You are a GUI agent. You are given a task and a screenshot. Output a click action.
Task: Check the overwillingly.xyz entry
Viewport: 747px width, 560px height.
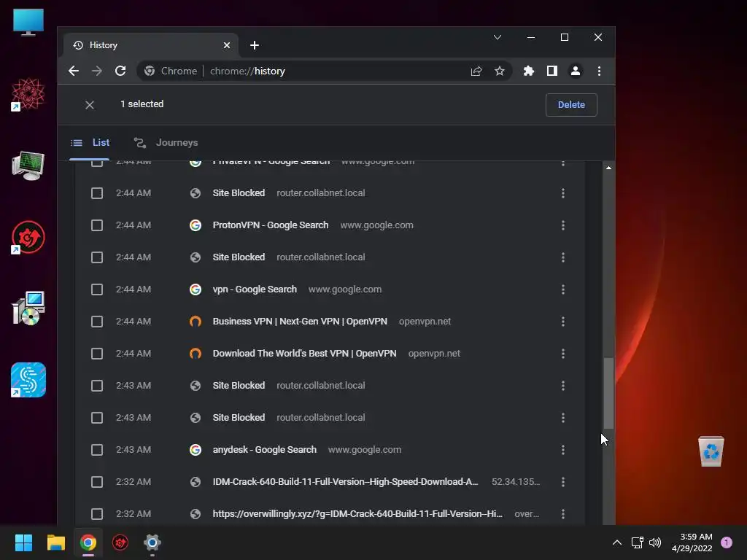coord(97,514)
